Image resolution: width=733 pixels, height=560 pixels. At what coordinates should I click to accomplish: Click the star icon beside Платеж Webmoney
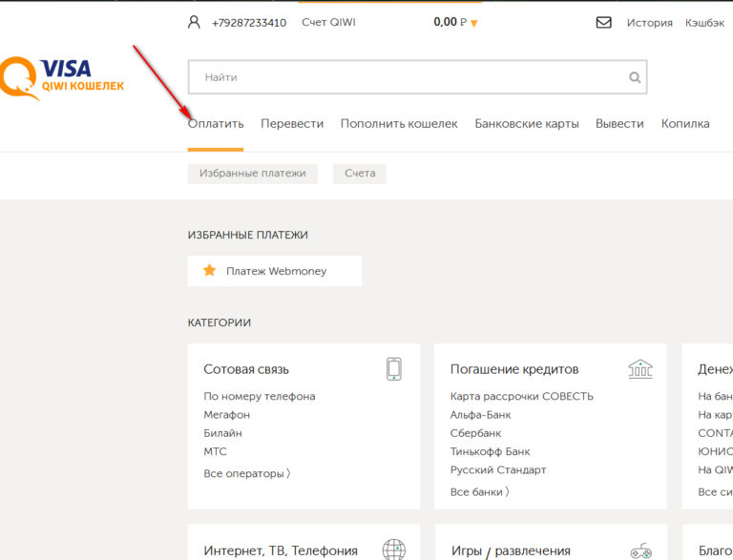(x=210, y=271)
